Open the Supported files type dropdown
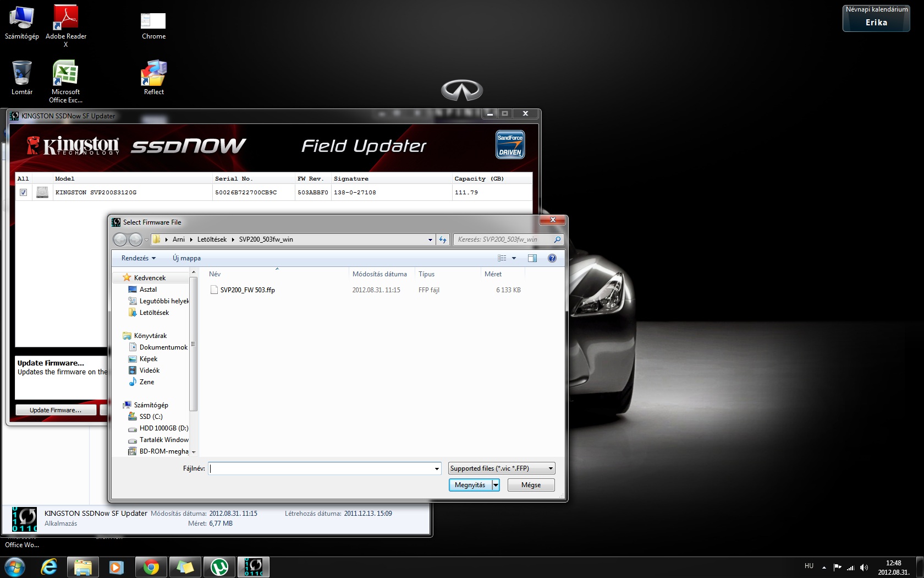Image resolution: width=924 pixels, height=578 pixels. [x=502, y=468]
